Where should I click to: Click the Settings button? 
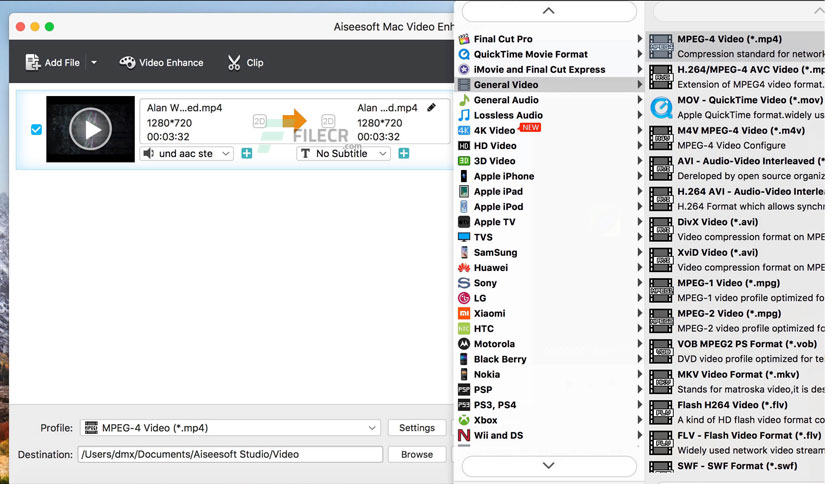pos(417,427)
